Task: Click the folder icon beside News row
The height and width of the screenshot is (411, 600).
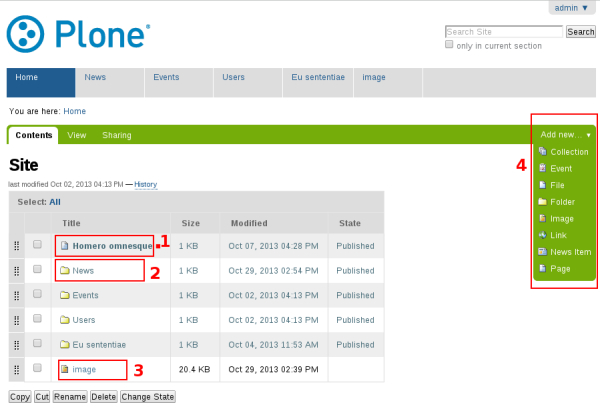Action: (x=65, y=271)
